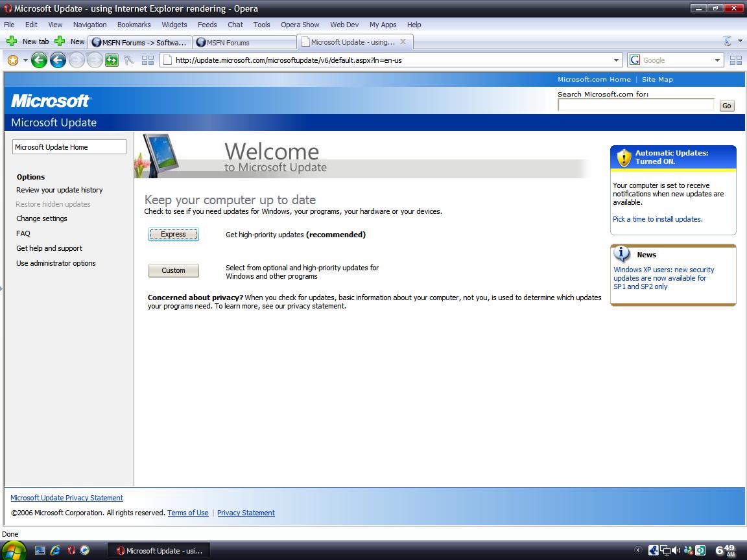Viewport: 747px width, 560px height.
Task: Click the Microsoft Update taskbar button
Action: 160,551
